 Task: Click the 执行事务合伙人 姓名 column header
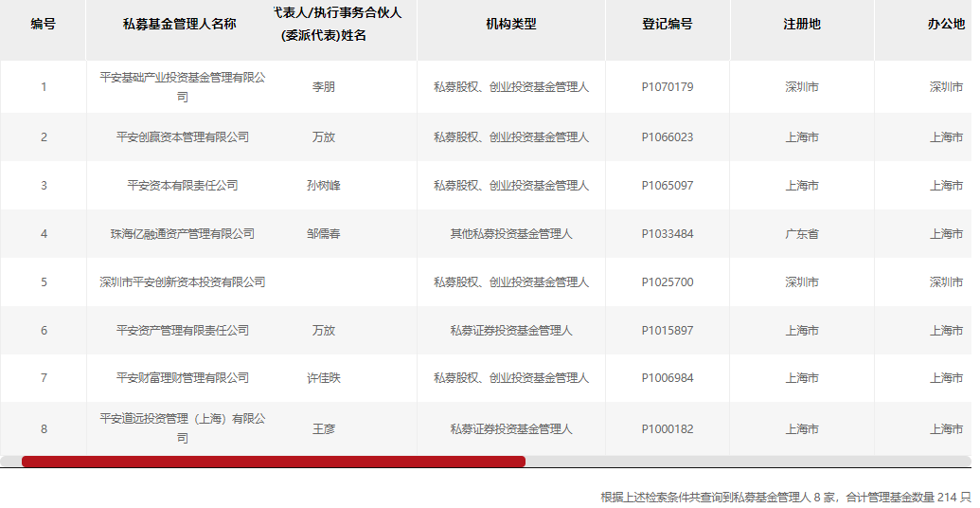click(337, 24)
